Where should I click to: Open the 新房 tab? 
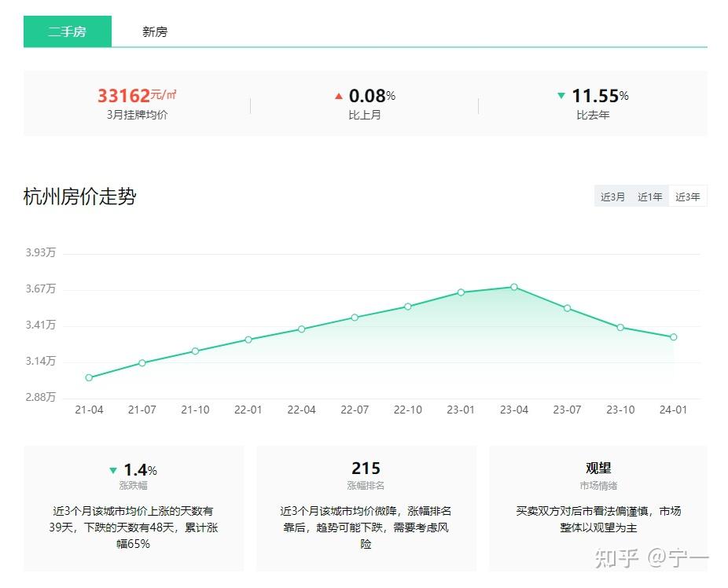[155, 31]
